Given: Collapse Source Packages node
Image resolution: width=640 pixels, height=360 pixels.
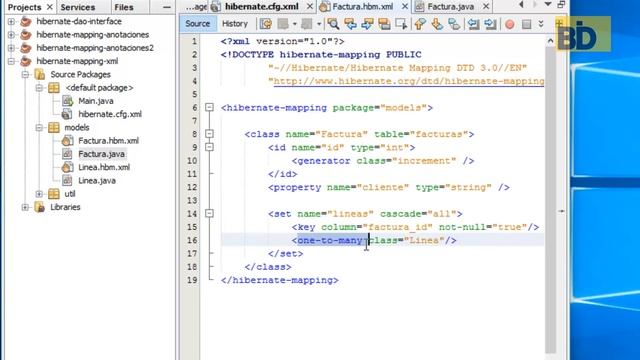Looking at the screenshot, I should pyautogui.click(x=25, y=75).
